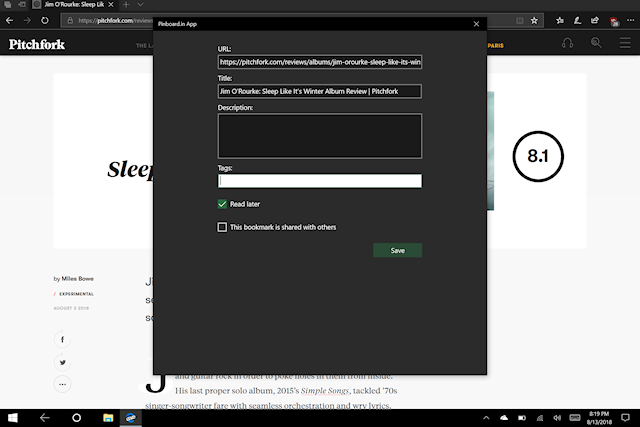This screenshot has width=640, height=427.
Task: Select the Title field text
Action: click(x=320, y=91)
